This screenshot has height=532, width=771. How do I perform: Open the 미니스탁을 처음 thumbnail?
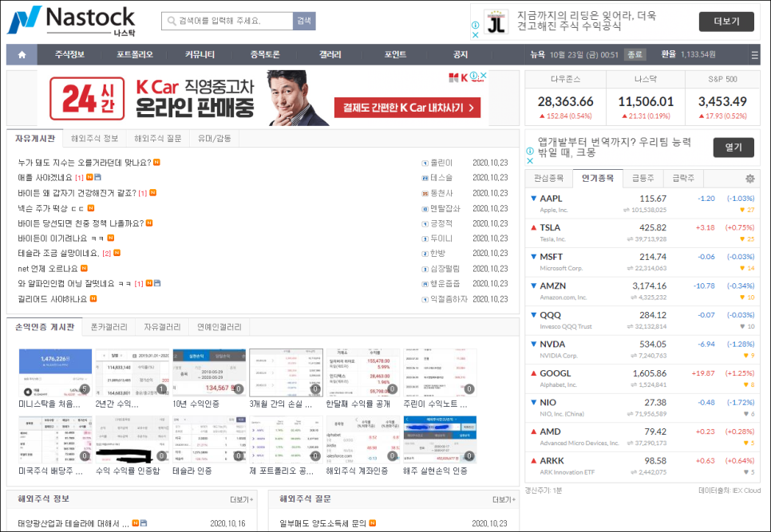click(x=55, y=372)
